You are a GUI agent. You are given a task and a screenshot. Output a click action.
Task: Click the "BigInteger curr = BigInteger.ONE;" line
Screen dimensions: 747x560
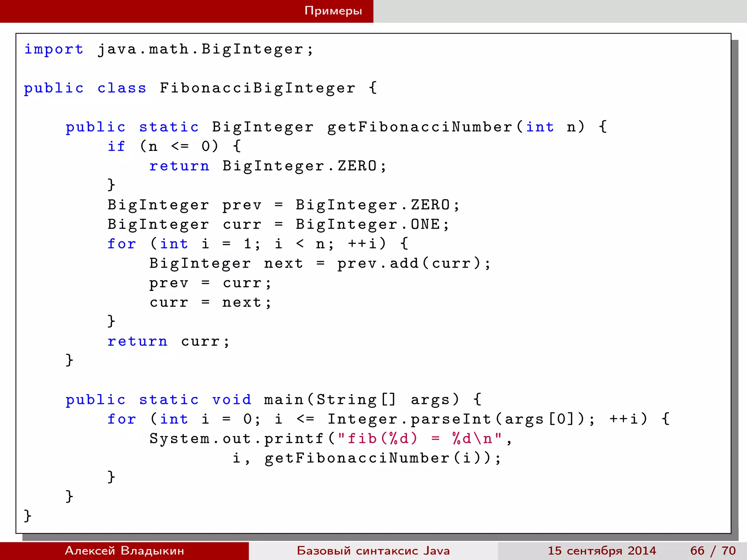tap(278, 224)
